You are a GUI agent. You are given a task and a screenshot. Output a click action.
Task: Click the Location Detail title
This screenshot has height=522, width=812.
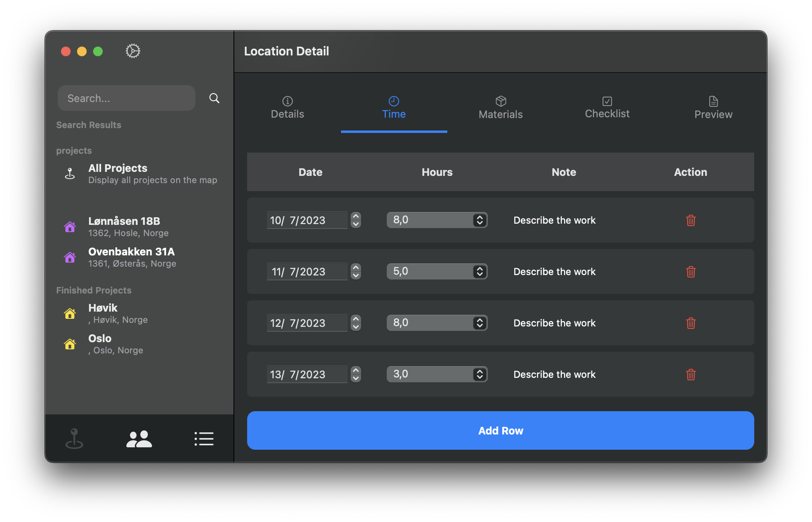[286, 51]
